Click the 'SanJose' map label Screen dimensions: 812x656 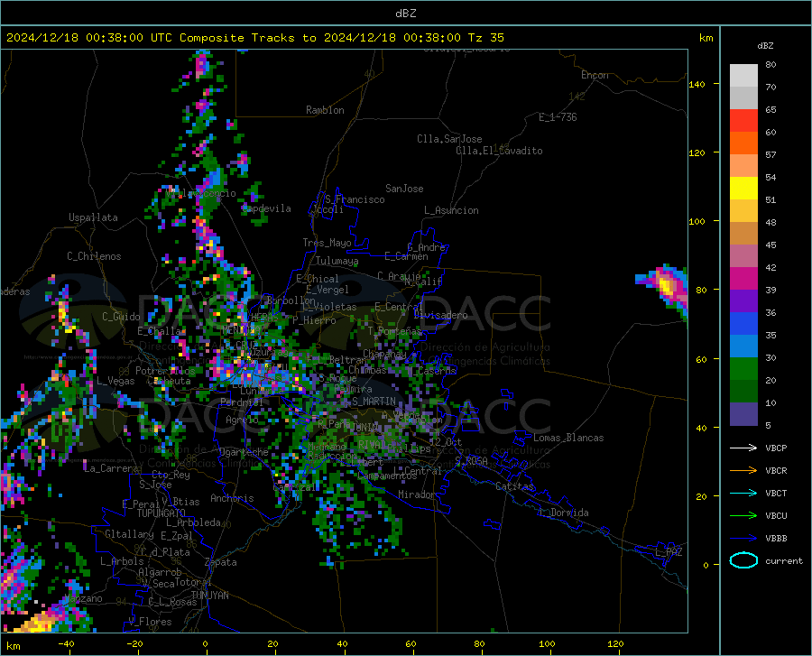coord(404,189)
